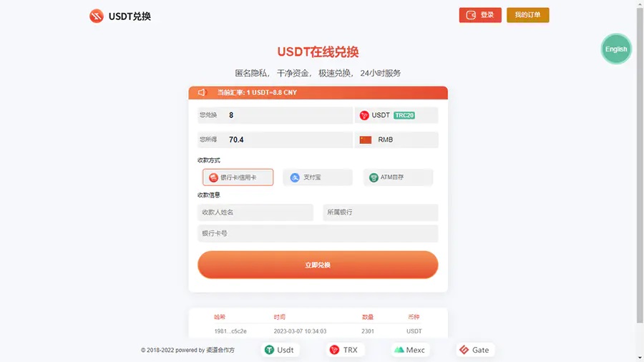Select 银行卡/信用卡 payment method
The image size is (644, 362).
(238, 177)
